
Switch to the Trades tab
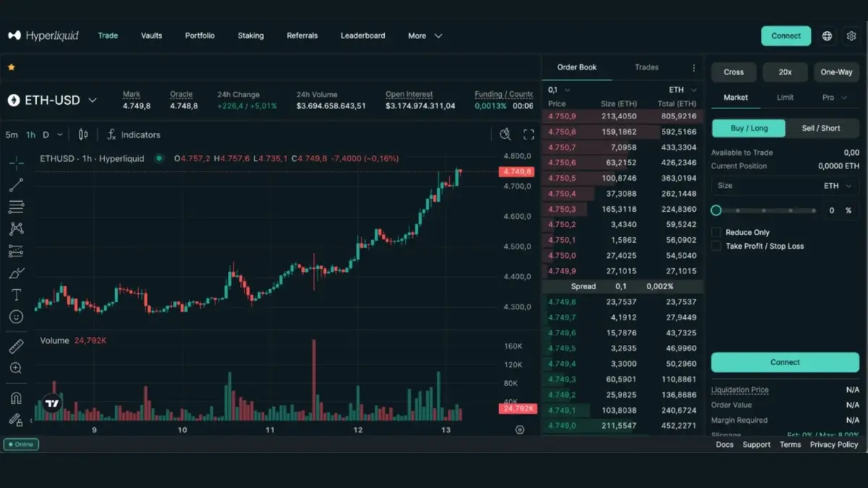(646, 67)
